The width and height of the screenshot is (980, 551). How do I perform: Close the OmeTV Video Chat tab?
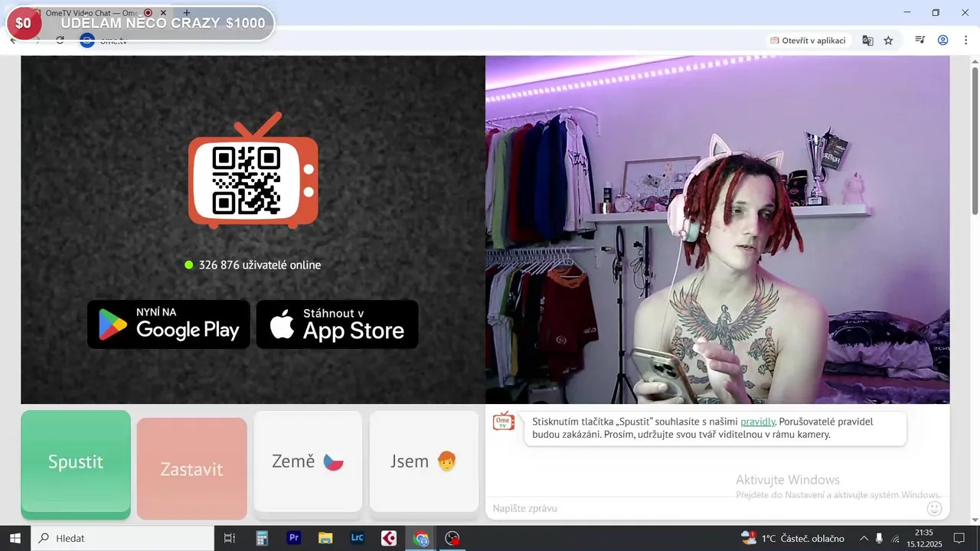pos(163,13)
